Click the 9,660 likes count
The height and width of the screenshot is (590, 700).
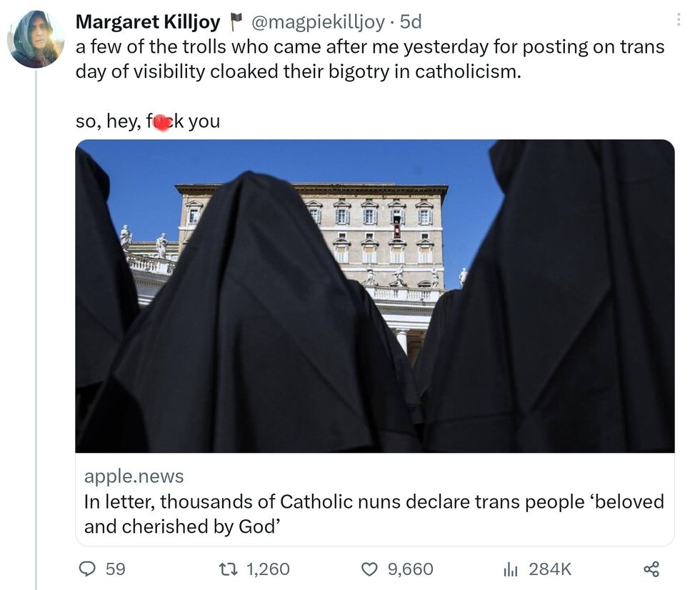point(410,569)
